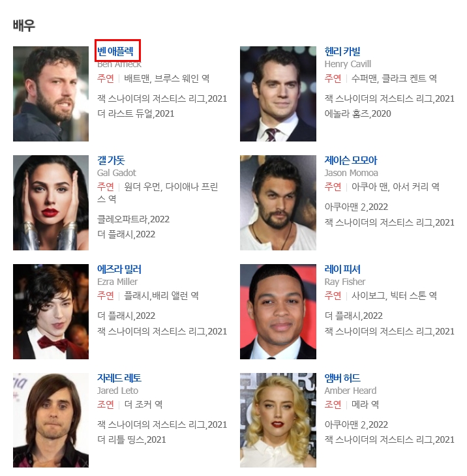Click Gal Gadot's profile photo
The image size is (467, 476).
51,203
